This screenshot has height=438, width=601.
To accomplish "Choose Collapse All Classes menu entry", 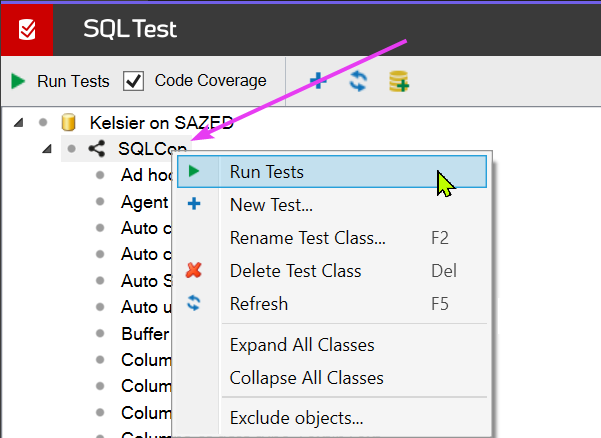I will click(x=332, y=377).
